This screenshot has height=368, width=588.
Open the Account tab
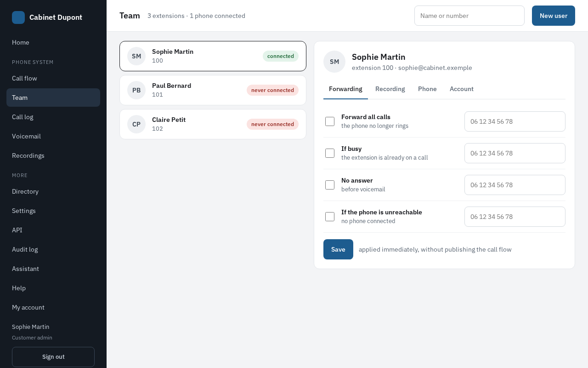pos(462,89)
